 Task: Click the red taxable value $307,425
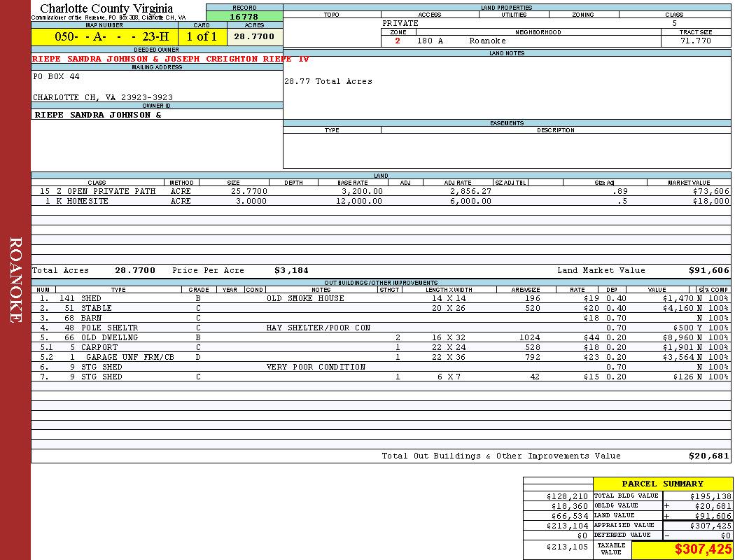pos(703,549)
